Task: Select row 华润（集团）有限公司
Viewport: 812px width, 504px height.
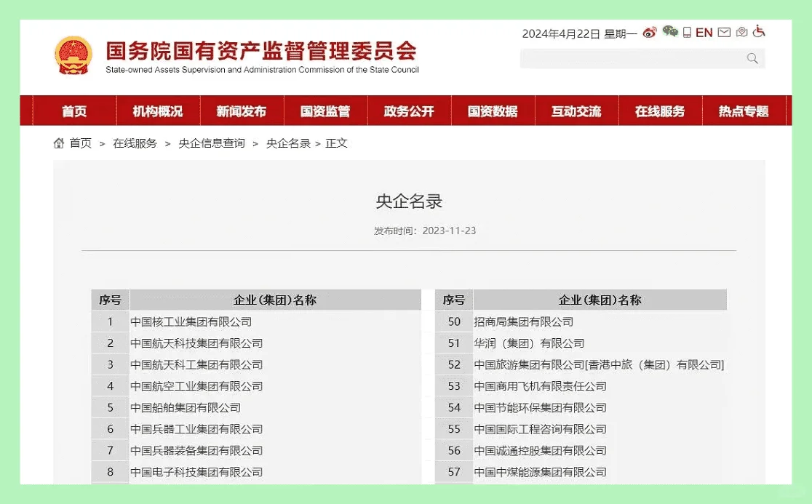Action: tap(581, 343)
